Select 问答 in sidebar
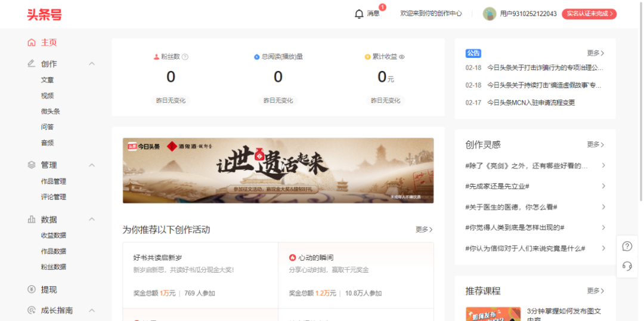Viewport: 644px width, 321px height. [x=47, y=127]
